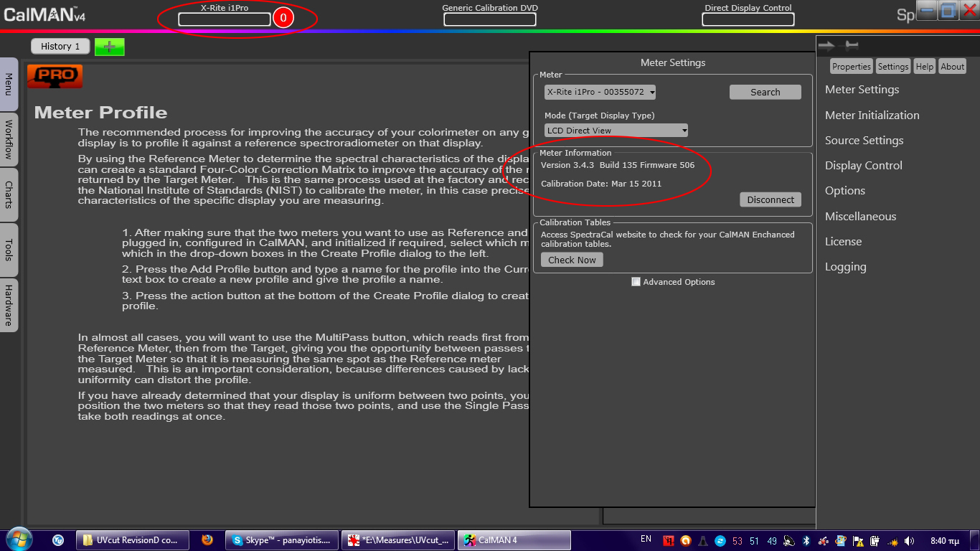Click the power plug tray icon
The height and width of the screenshot is (551, 980).
[875, 541]
